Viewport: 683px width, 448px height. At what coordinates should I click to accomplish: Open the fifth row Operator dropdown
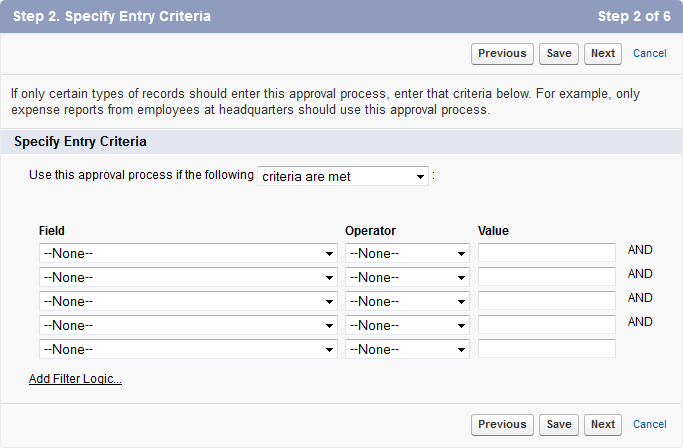pyautogui.click(x=407, y=349)
